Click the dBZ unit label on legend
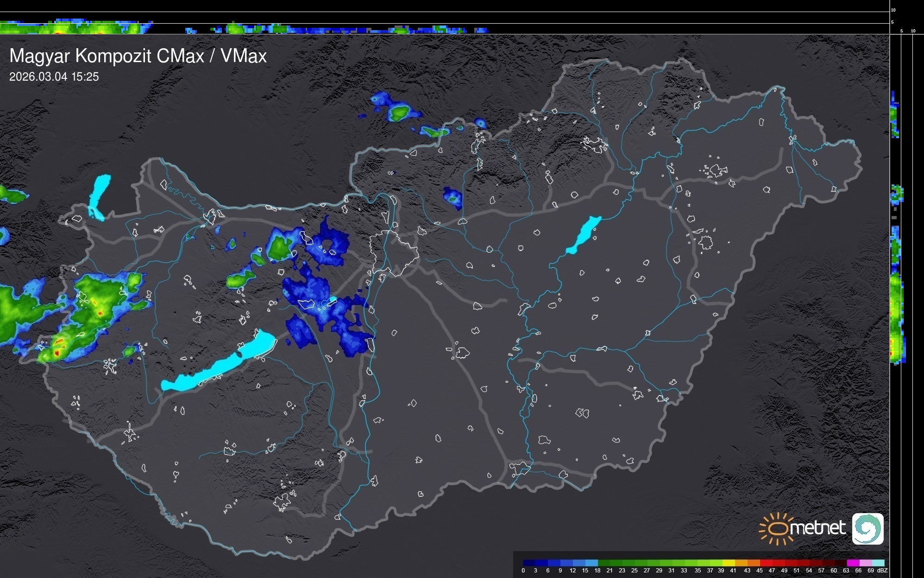924x578 pixels. tap(882, 571)
